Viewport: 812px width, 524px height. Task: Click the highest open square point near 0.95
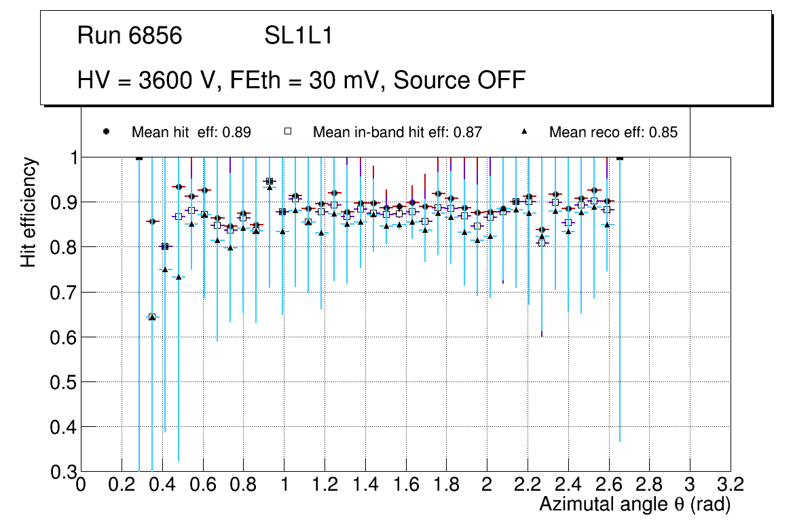click(x=270, y=181)
